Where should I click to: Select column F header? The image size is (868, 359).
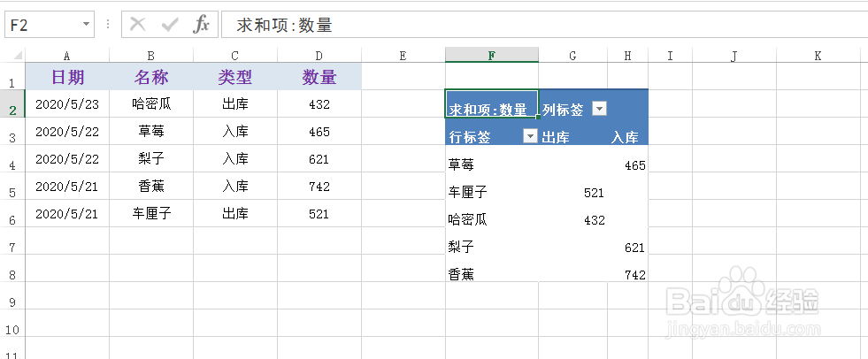coord(492,56)
